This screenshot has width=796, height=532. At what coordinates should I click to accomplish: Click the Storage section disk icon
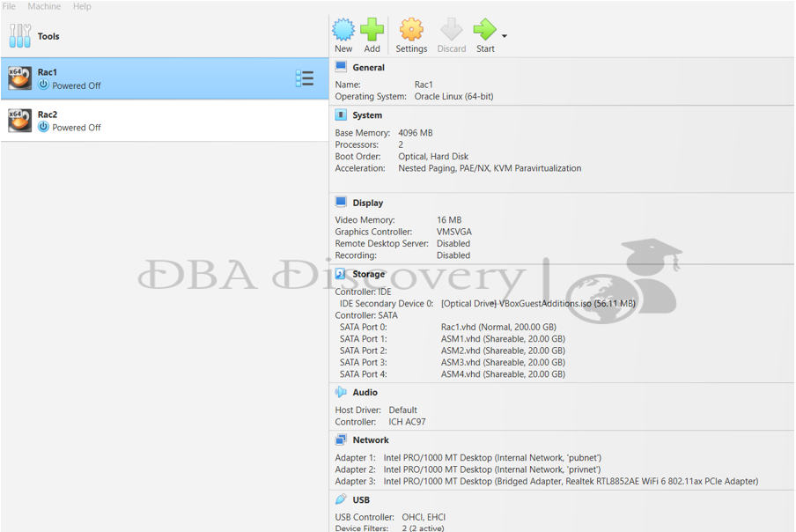pos(341,273)
